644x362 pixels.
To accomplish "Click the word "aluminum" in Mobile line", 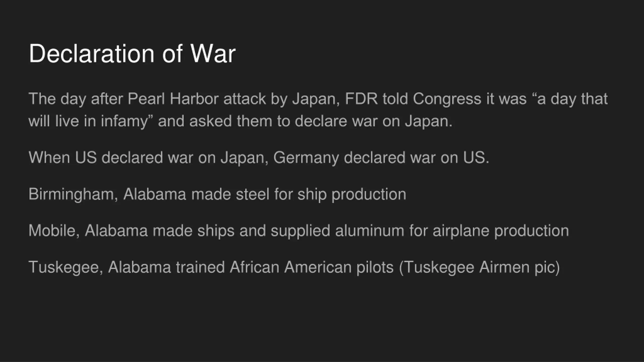I will click(x=370, y=231).
